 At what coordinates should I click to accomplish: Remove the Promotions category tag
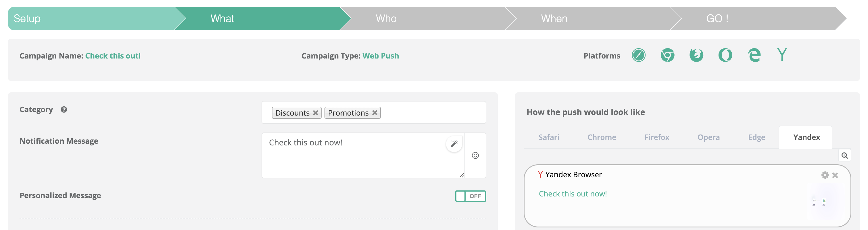pos(375,113)
